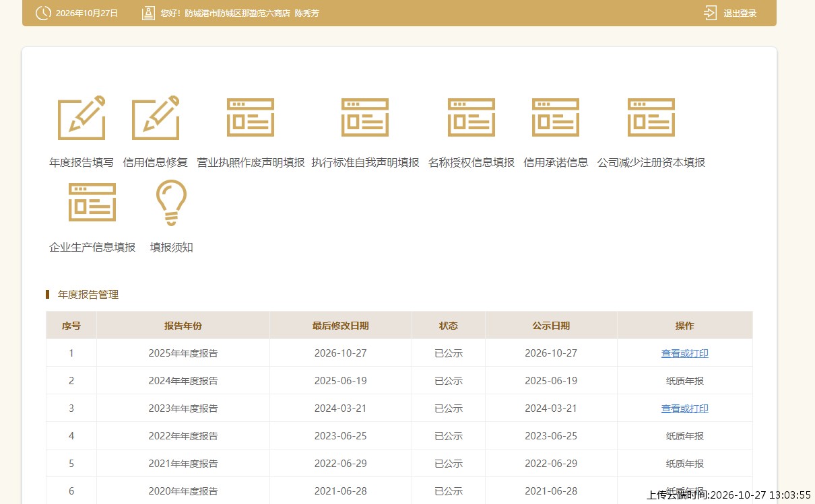
Task: Click the 报告年份 column header
Action: [183, 326]
